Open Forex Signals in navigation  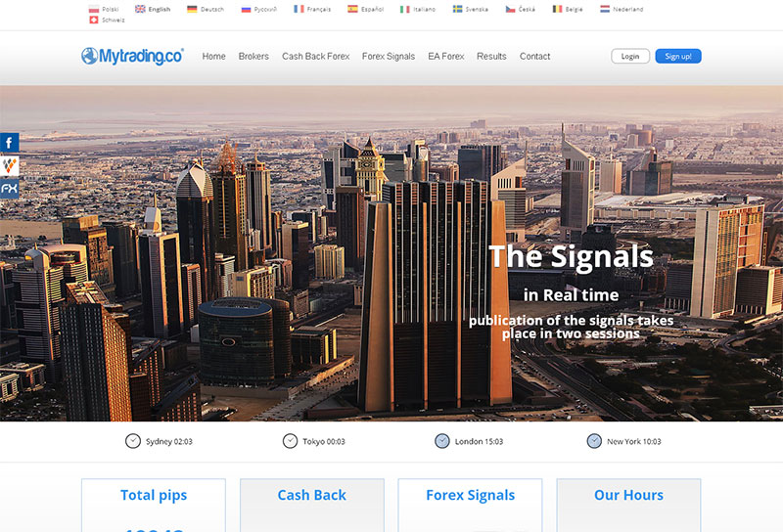(389, 57)
